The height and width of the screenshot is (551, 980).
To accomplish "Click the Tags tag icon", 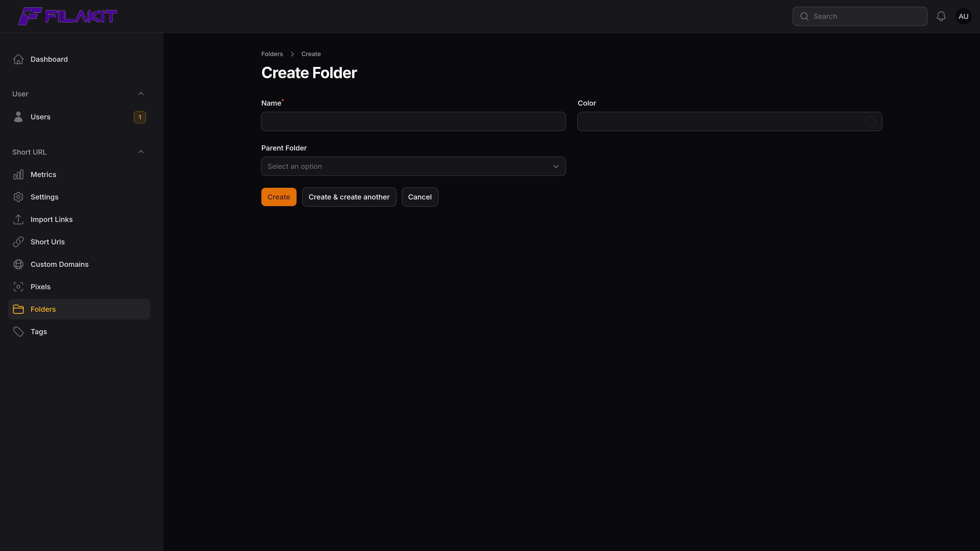I will (x=18, y=332).
